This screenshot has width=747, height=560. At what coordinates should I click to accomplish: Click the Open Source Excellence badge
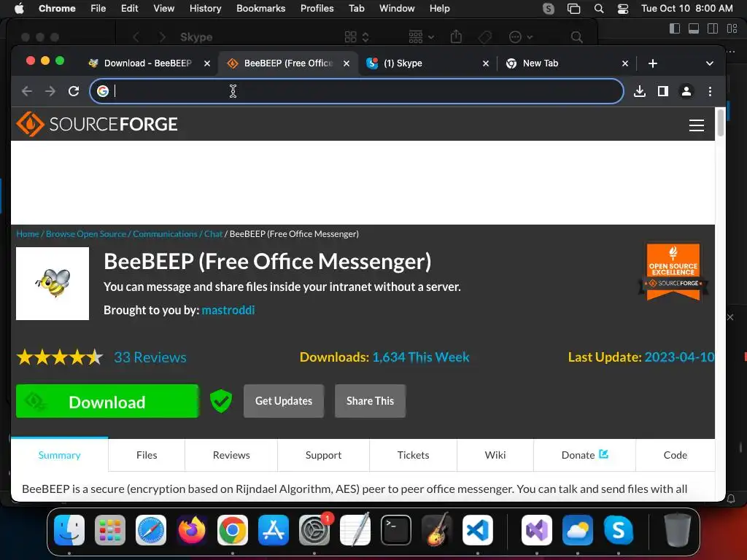pyautogui.click(x=673, y=272)
